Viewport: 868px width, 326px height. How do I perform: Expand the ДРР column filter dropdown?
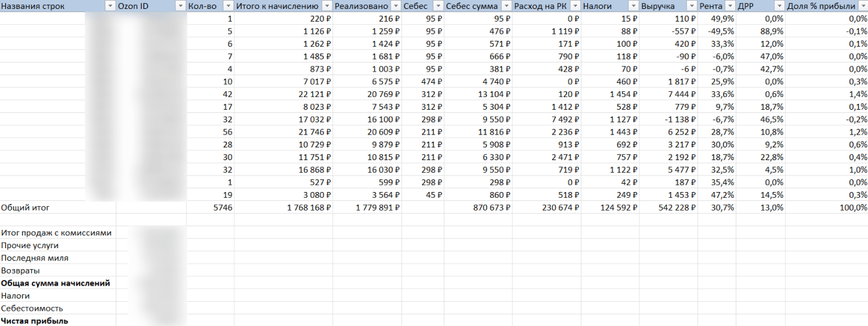779,6
